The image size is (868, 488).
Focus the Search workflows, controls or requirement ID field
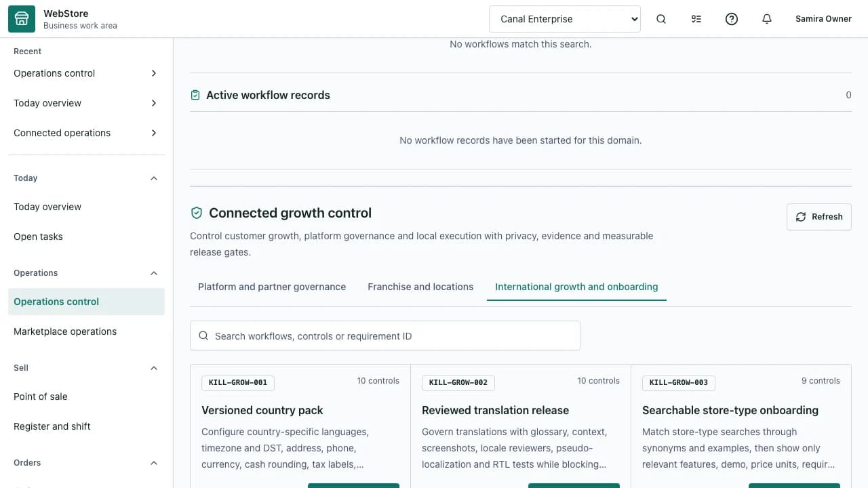[x=385, y=335]
